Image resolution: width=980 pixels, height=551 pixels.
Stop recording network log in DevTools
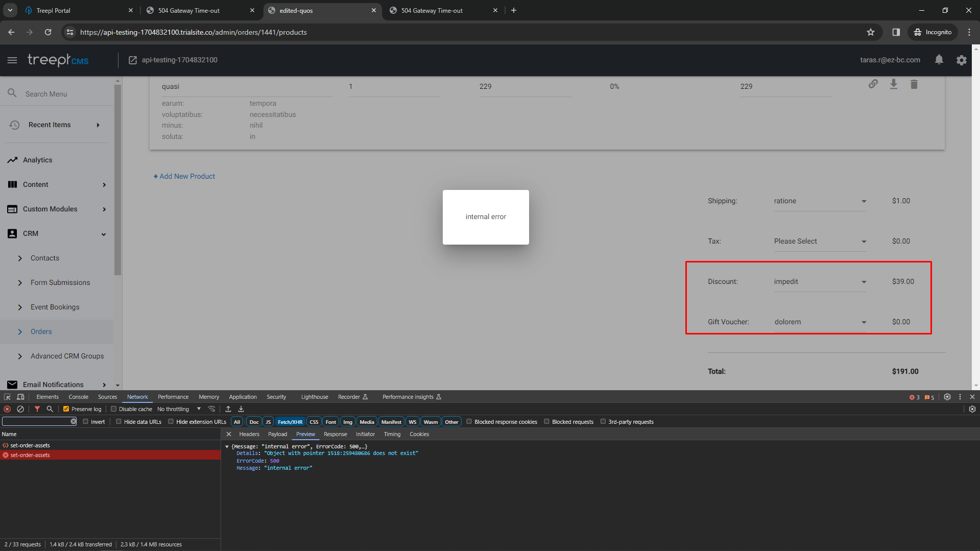pos(7,409)
